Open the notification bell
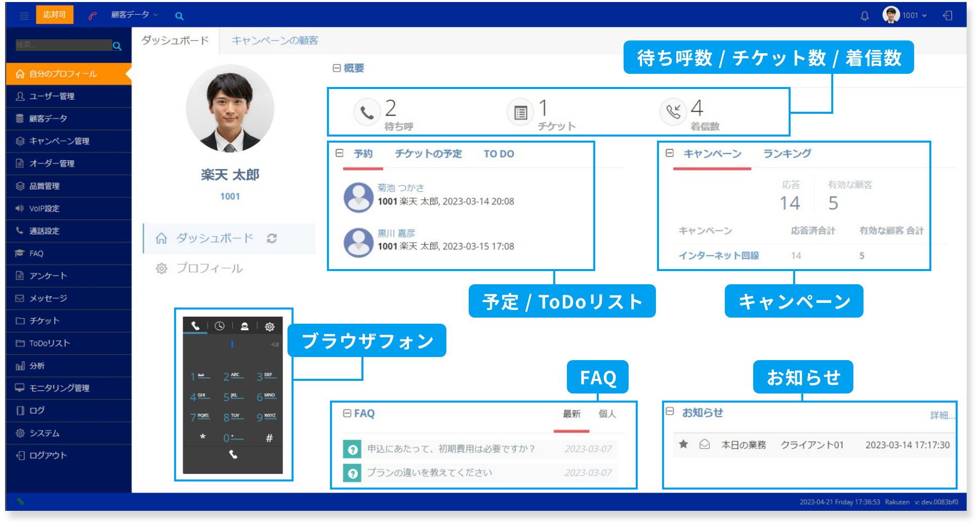This screenshot has height=527, width=980. pyautogui.click(x=865, y=15)
